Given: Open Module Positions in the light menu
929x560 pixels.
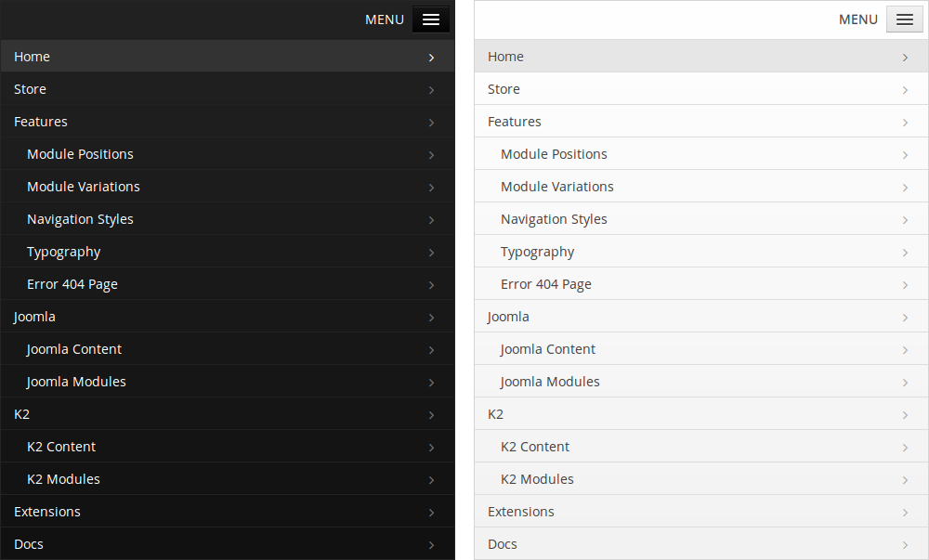Looking at the screenshot, I should tap(554, 154).
